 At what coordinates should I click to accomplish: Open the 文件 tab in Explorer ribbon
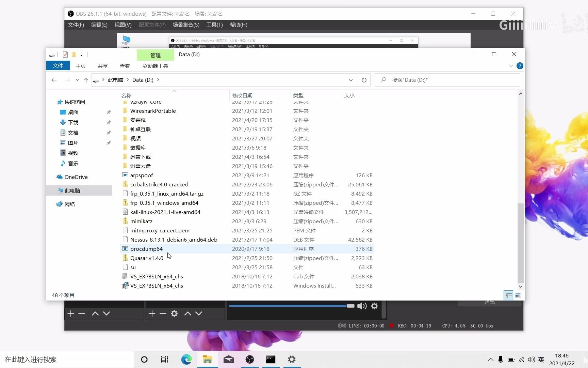coord(58,65)
